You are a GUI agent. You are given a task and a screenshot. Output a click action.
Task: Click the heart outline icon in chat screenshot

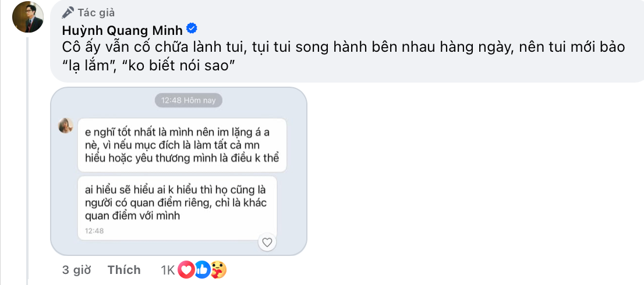click(267, 242)
